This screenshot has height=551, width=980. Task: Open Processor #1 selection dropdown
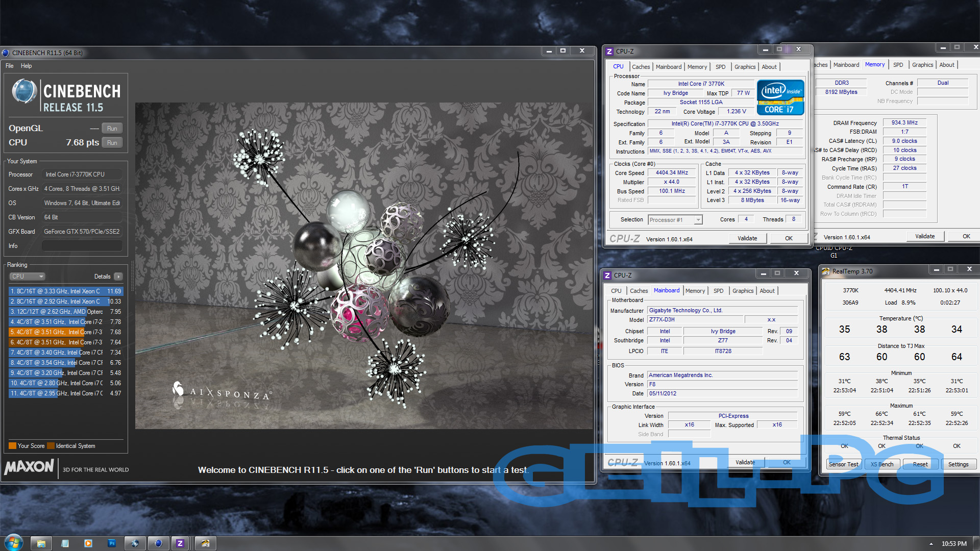pyautogui.click(x=675, y=220)
